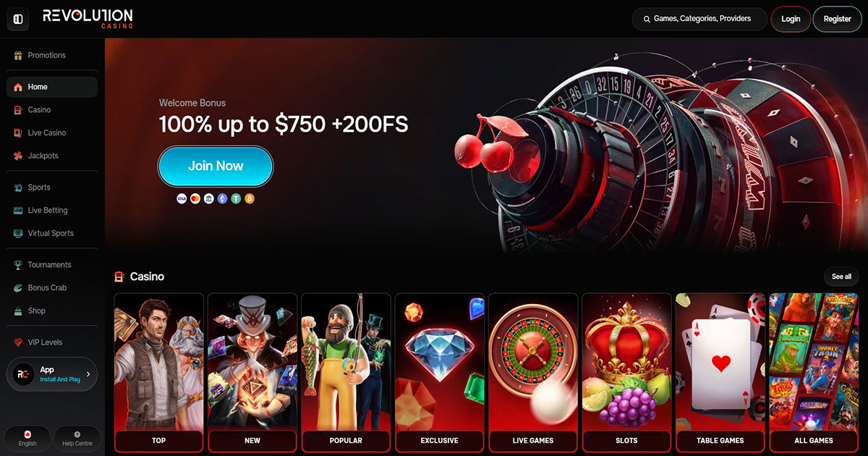Click See all next to Casino
The height and width of the screenshot is (456, 868).
[x=841, y=276]
